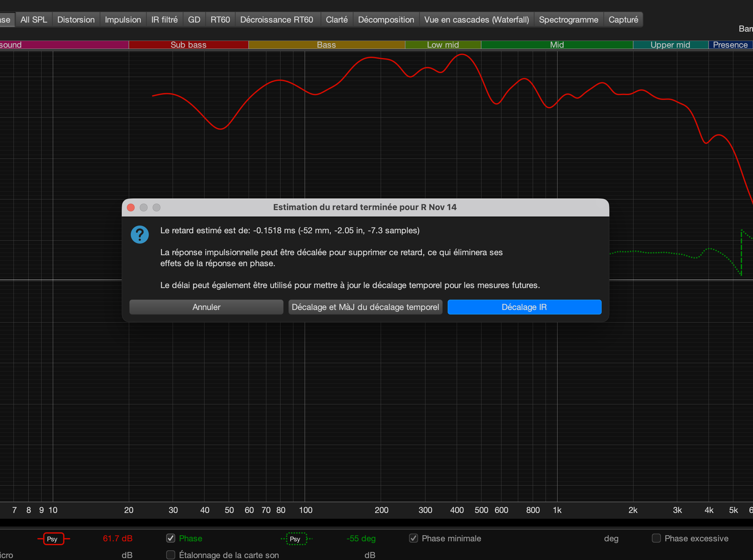Disable the Phase minimale checkbox
Screen dimensions: 753x560
click(414, 538)
